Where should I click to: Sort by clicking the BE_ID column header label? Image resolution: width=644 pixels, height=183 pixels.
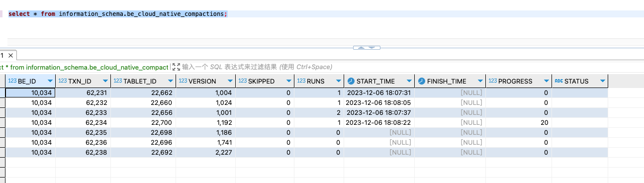pyautogui.click(x=27, y=81)
